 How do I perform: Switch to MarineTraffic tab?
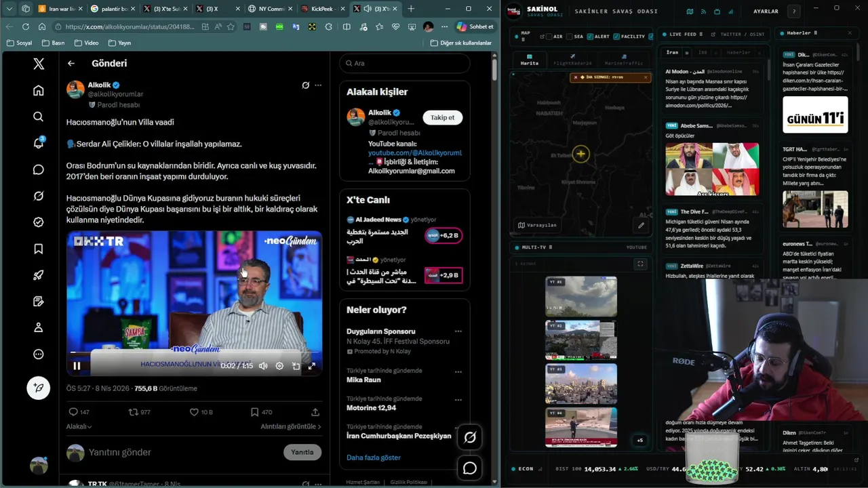pos(623,60)
